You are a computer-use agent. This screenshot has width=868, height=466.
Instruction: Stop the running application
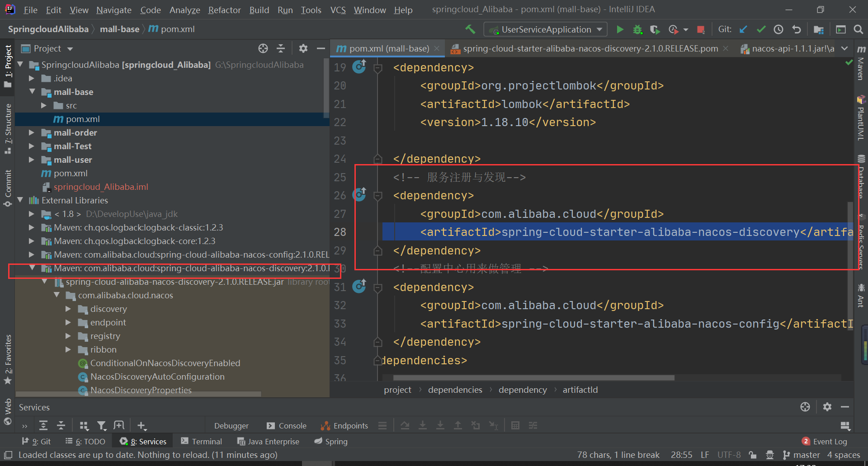click(701, 29)
